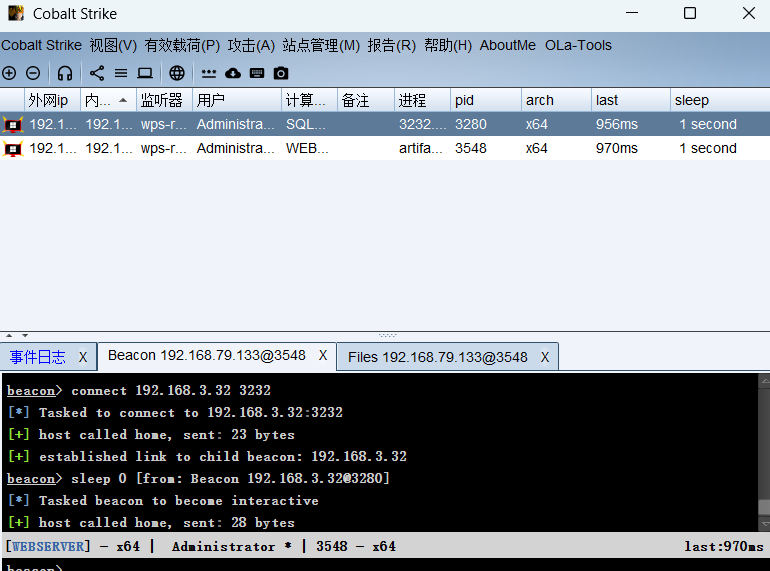
Task: Open the 报告(R) menu
Action: pos(391,45)
